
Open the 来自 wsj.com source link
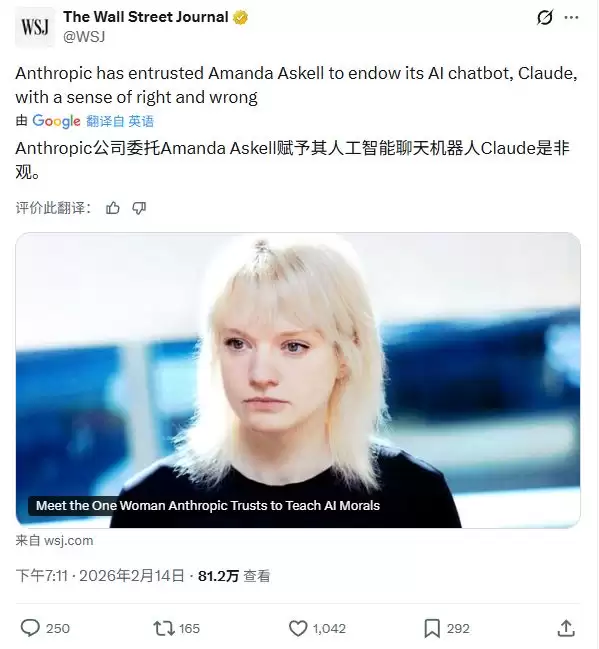point(54,541)
